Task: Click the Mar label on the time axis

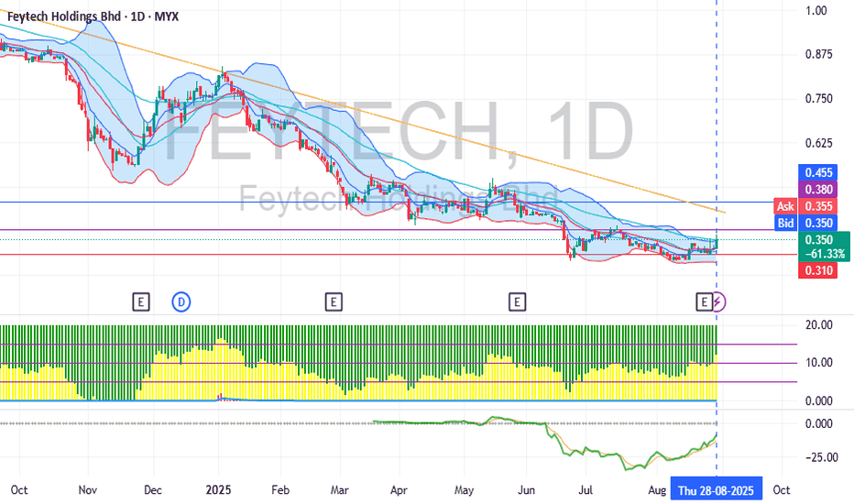Action: (x=340, y=490)
